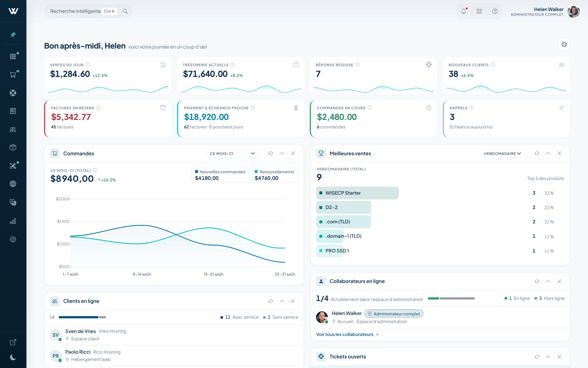Refresh the Tickets ouverts widget
This screenshot has height=368, width=588.
click(537, 357)
